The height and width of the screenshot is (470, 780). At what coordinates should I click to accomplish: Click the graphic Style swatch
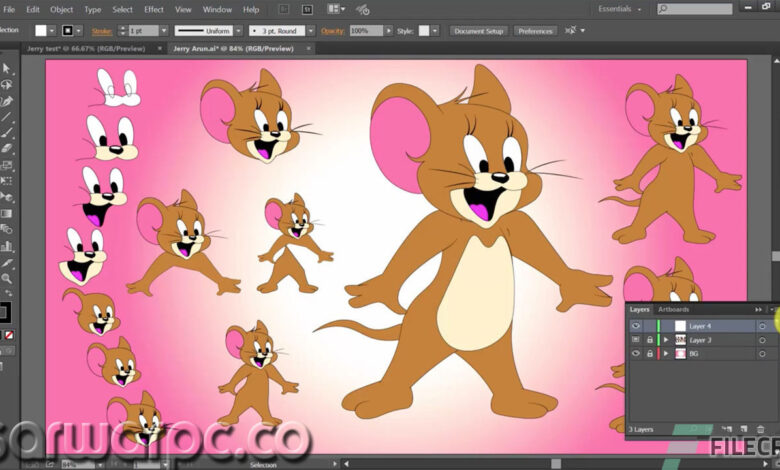click(424, 30)
